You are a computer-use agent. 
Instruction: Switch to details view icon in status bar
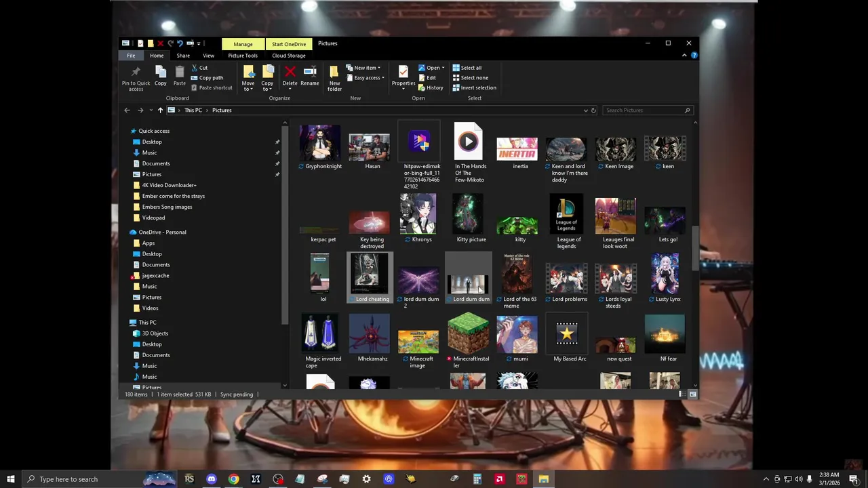[x=683, y=394]
